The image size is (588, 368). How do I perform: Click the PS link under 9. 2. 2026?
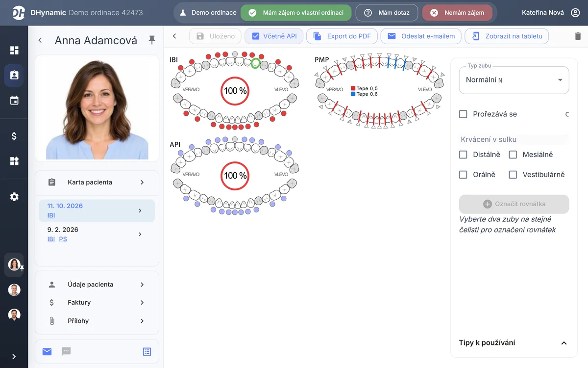tap(63, 239)
